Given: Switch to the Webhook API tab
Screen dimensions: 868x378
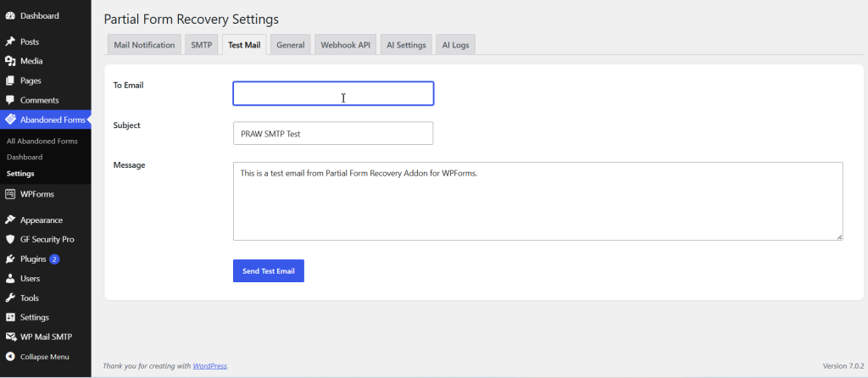Looking at the screenshot, I should 346,45.
